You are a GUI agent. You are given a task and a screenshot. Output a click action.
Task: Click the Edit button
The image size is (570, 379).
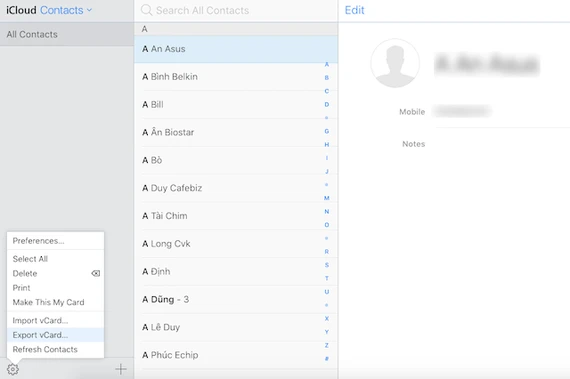[x=354, y=10]
